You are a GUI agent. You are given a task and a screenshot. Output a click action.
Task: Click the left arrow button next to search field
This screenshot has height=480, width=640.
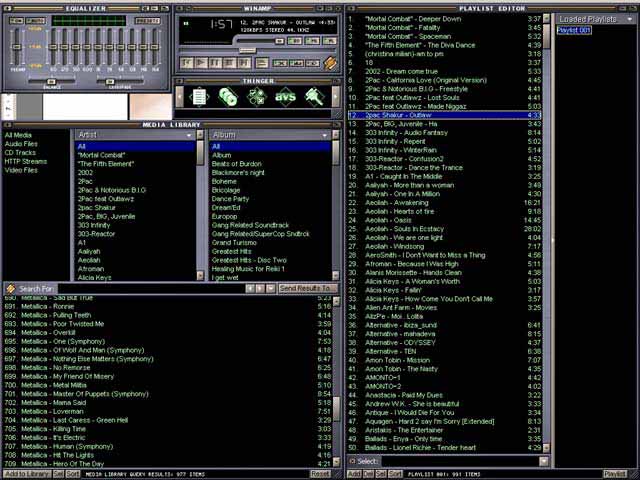pos(250,289)
